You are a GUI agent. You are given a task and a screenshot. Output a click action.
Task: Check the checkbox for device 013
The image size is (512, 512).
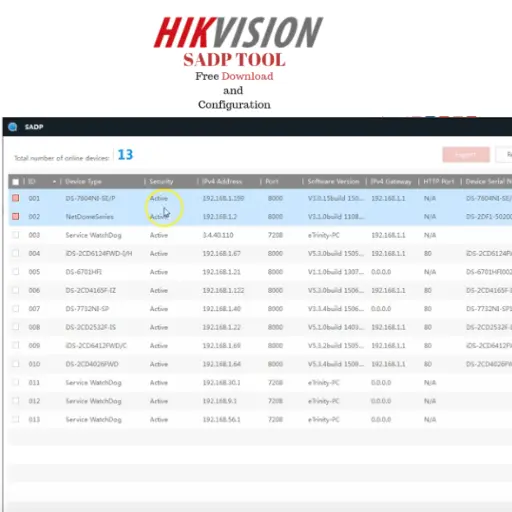15,419
